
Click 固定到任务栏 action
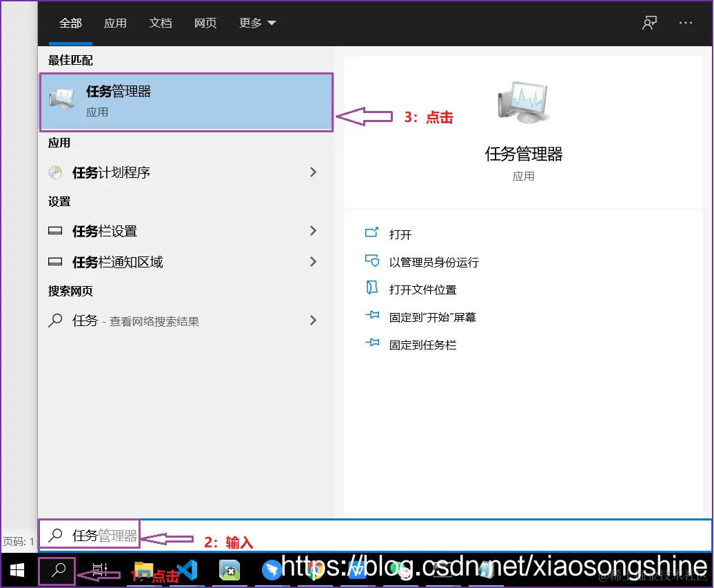tap(422, 345)
